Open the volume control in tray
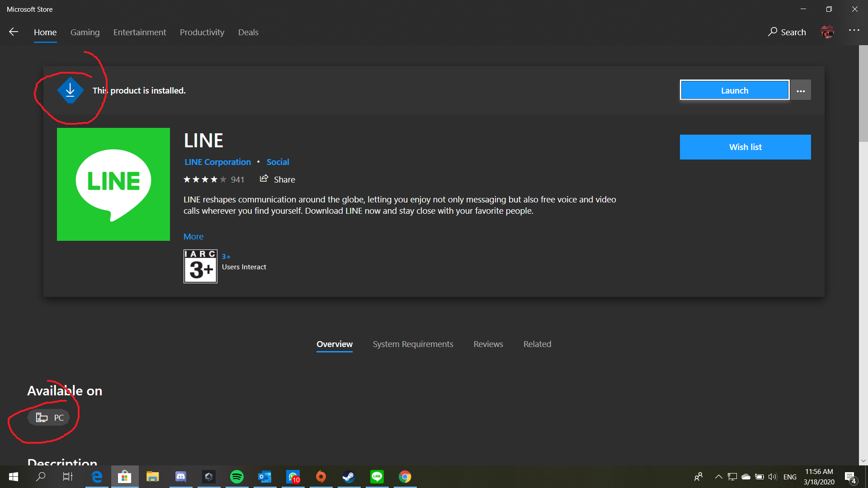 773,477
